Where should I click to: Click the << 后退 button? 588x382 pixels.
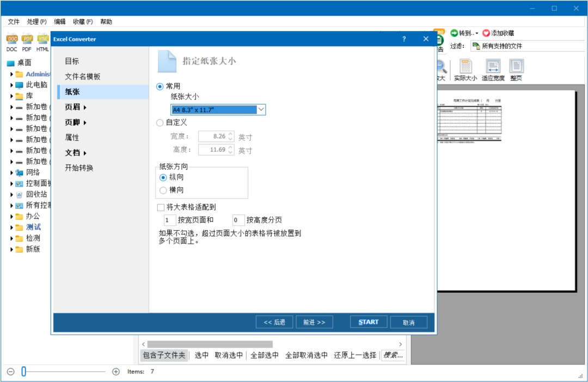[x=274, y=322]
